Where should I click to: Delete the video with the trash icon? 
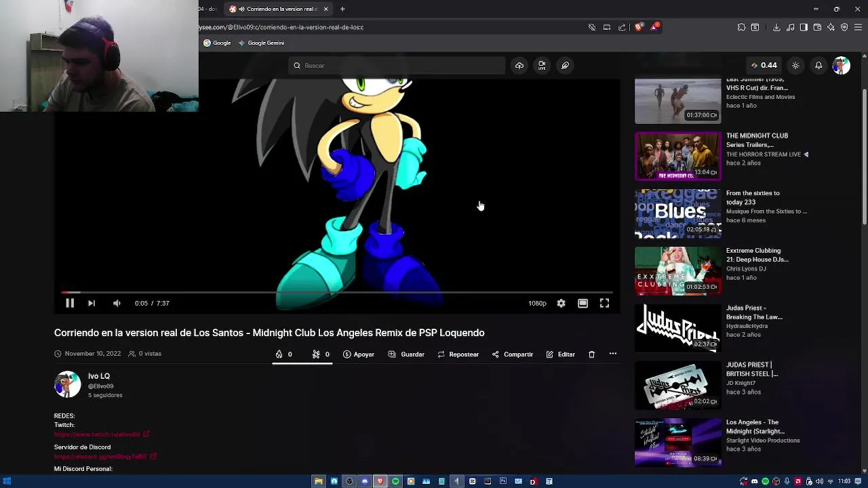coord(591,354)
